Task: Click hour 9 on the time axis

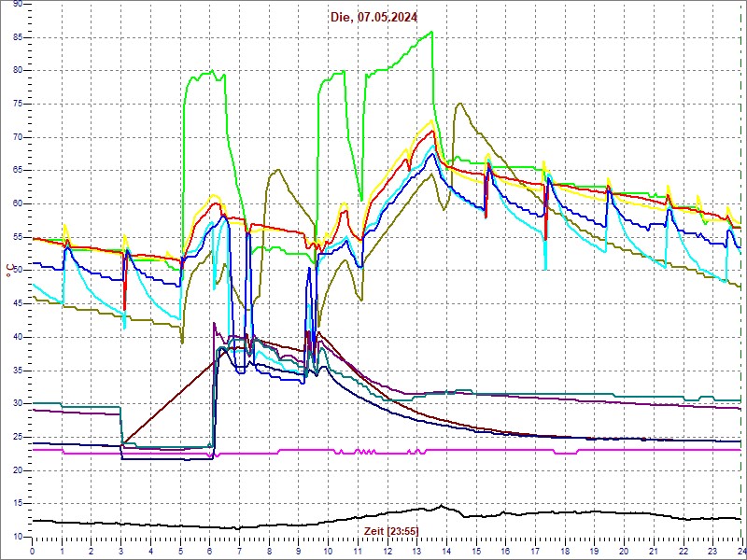Action: (298, 551)
